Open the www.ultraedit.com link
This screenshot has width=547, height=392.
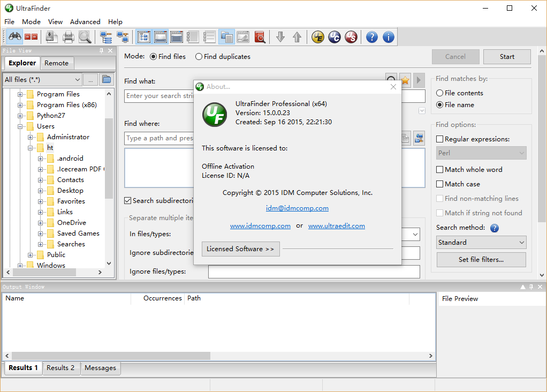336,226
